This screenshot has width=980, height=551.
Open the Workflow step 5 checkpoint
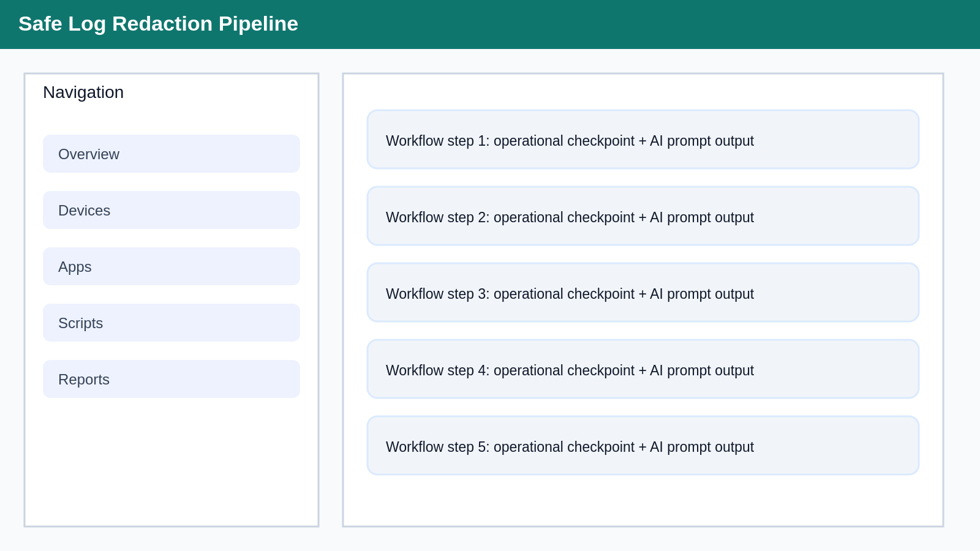[643, 446]
